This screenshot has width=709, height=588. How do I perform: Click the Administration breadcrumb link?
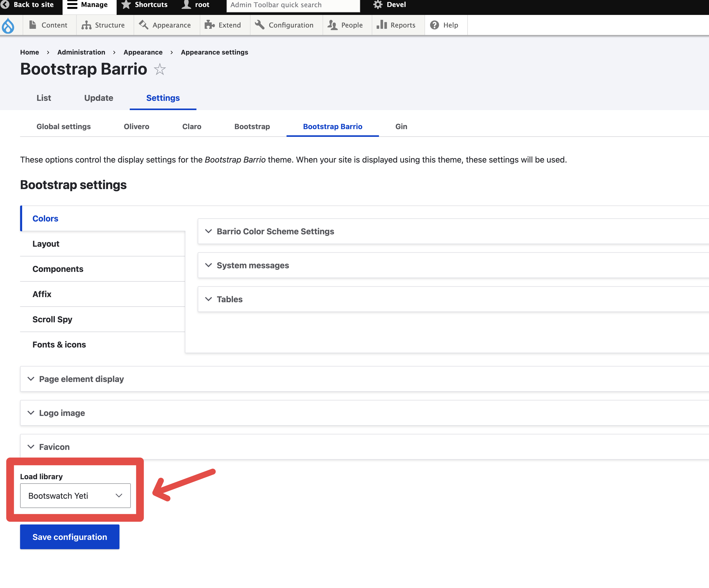81,52
